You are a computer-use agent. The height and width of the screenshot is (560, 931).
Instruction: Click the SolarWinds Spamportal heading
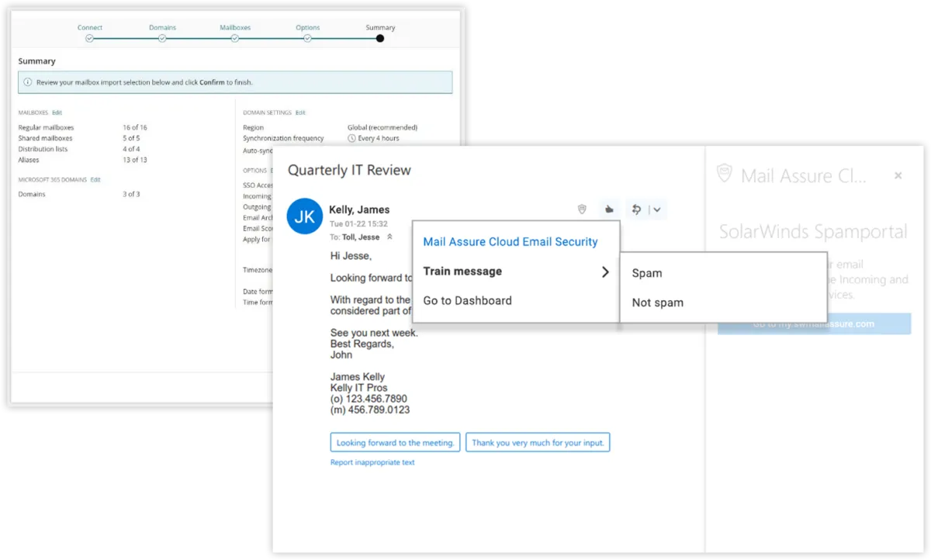[x=813, y=232]
